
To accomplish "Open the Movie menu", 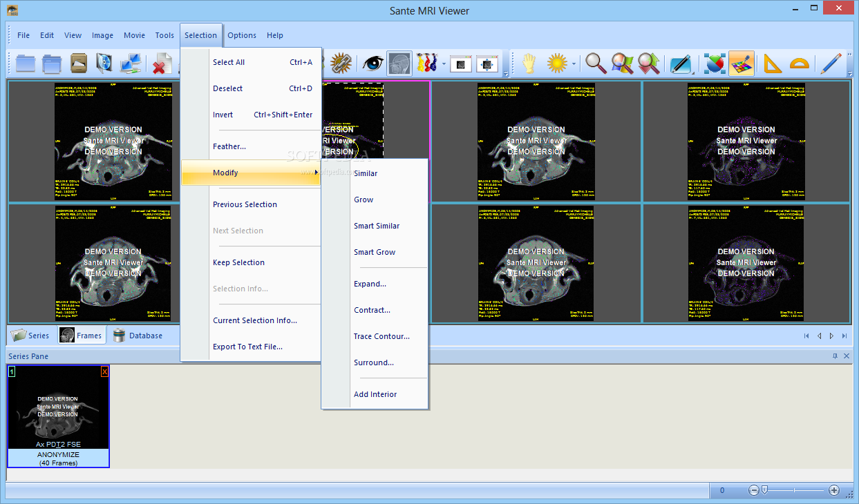I will (135, 35).
